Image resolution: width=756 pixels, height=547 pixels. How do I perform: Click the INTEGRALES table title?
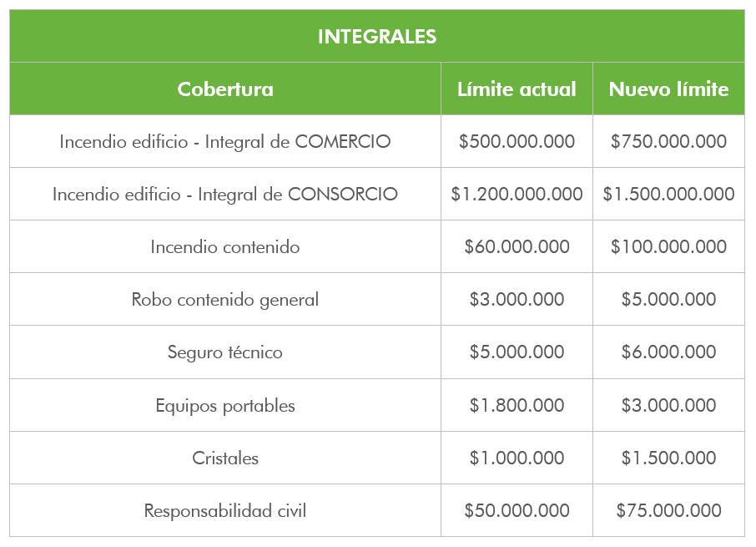[x=377, y=37]
